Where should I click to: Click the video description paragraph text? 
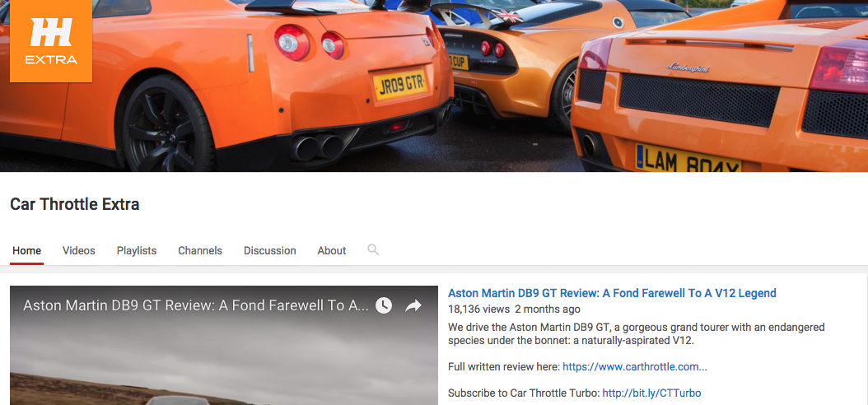(x=636, y=333)
